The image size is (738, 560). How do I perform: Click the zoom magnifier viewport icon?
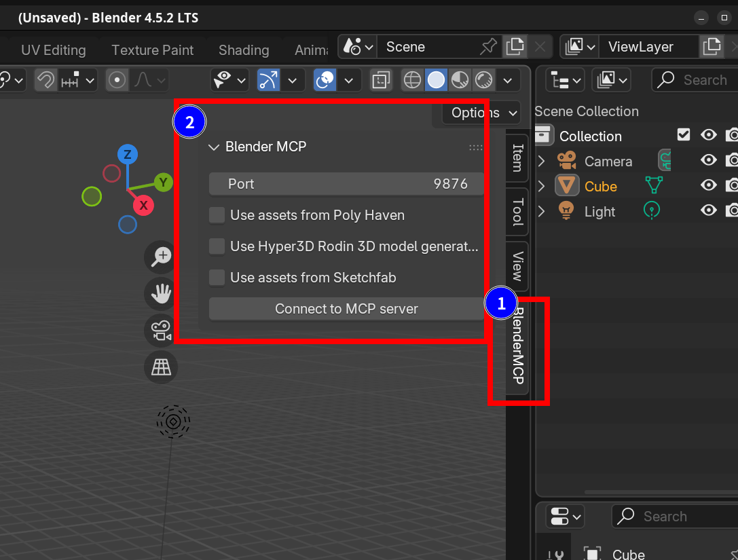pyautogui.click(x=161, y=256)
